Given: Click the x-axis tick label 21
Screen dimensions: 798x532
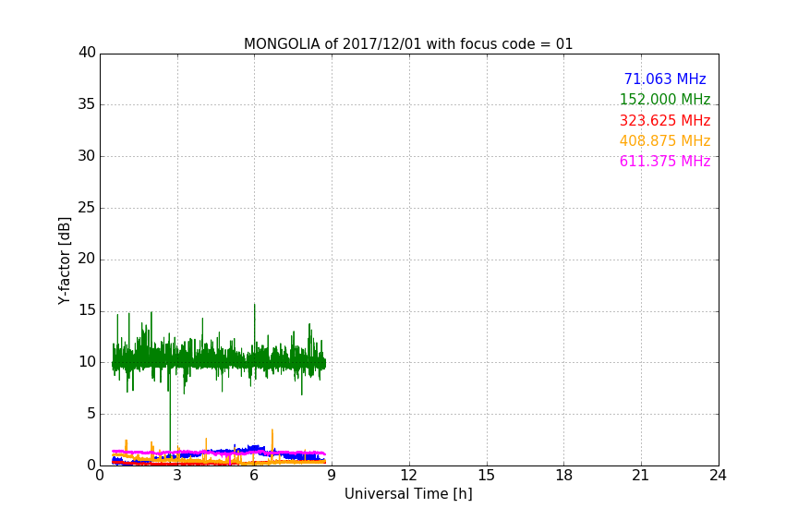Looking at the screenshot, I should click(641, 476).
